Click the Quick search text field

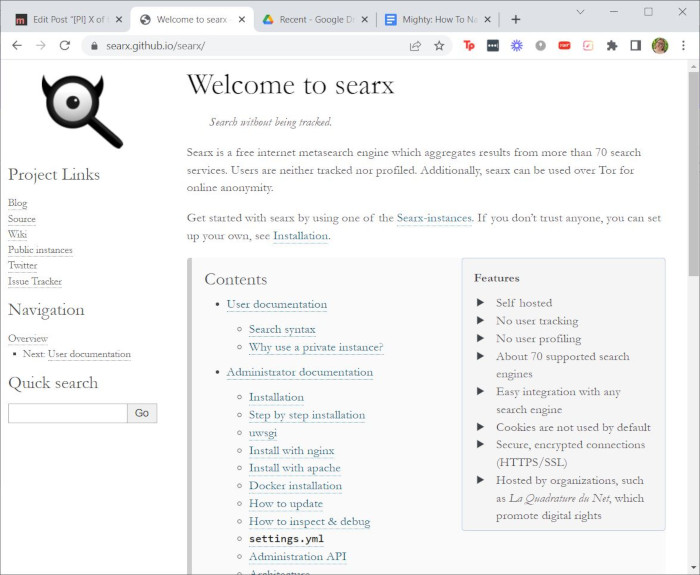point(68,413)
